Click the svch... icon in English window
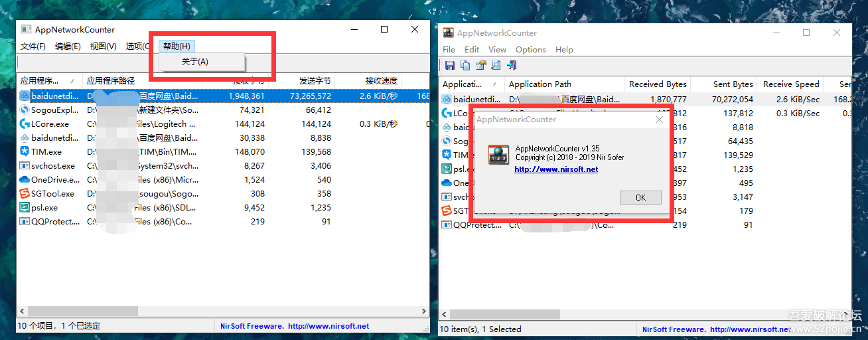 [x=447, y=197]
